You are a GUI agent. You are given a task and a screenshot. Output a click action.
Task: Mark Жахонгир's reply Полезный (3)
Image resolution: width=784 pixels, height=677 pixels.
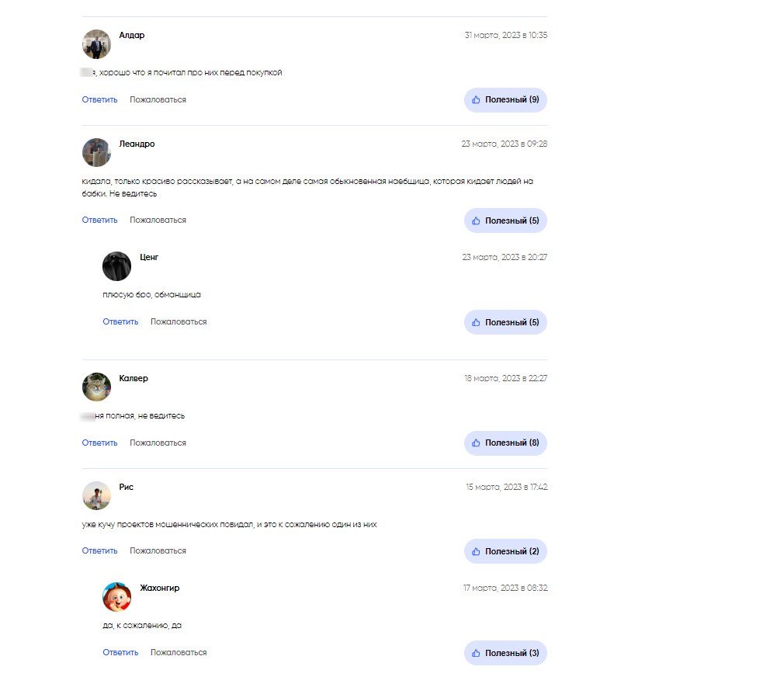point(505,653)
